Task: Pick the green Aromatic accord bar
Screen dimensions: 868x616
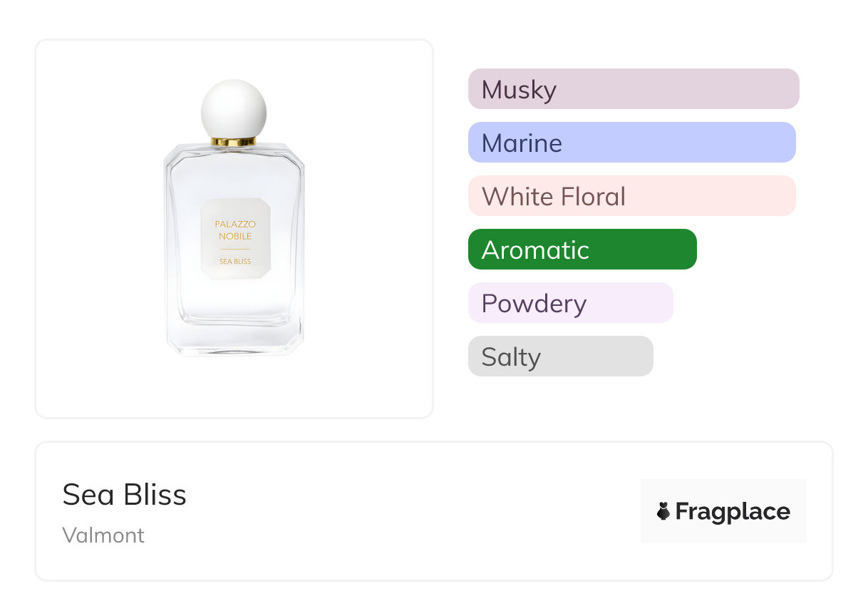Action: tap(582, 250)
